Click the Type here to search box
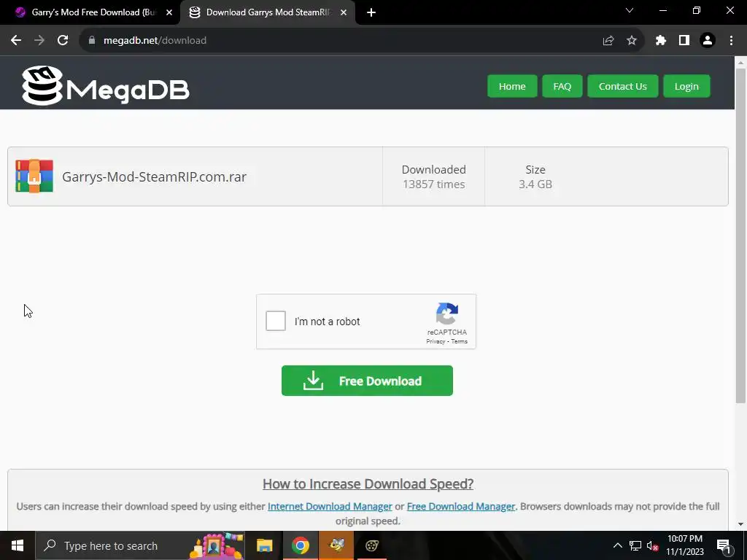Image resolution: width=747 pixels, height=560 pixels. coord(140,545)
